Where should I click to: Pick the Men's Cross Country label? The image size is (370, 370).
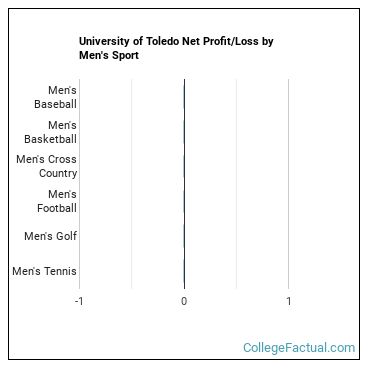coord(47,166)
